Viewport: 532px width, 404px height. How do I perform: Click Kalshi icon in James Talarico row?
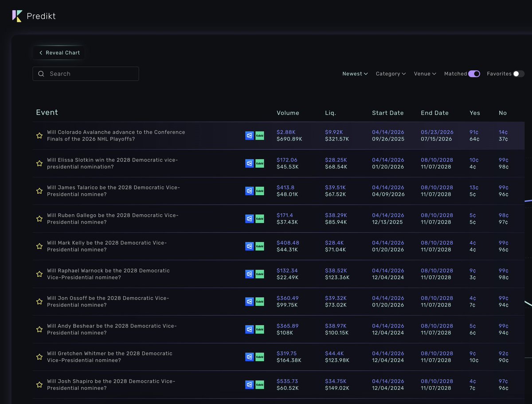[260, 191]
